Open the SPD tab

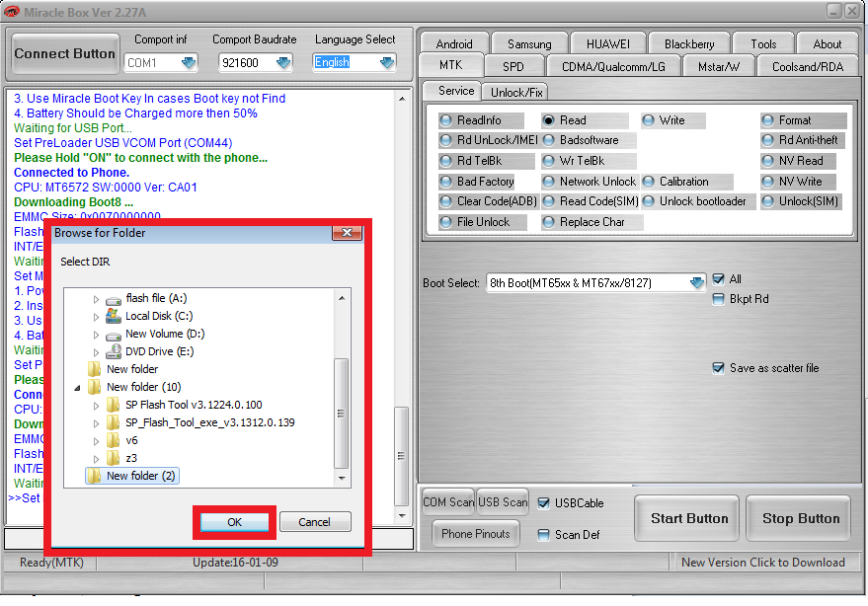pyautogui.click(x=513, y=66)
